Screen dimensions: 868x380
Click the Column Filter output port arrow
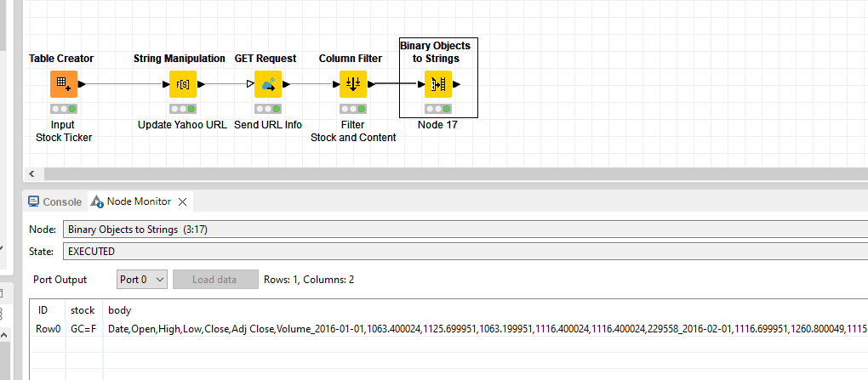coord(371,85)
